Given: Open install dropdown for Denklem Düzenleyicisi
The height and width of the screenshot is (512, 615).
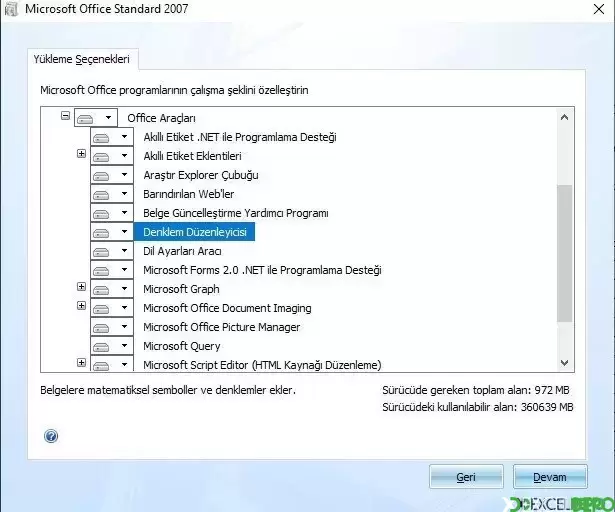Looking at the screenshot, I should tap(112, 232).
